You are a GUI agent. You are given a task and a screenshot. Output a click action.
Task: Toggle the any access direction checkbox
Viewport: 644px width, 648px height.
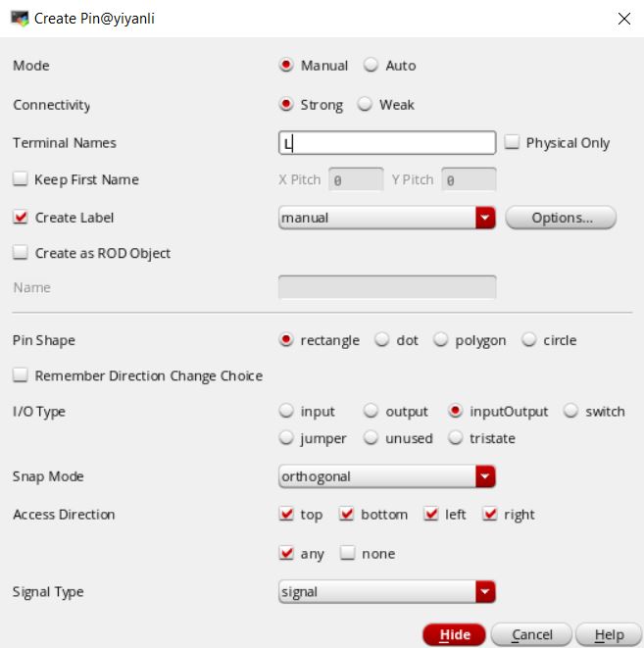pos(286,553)
